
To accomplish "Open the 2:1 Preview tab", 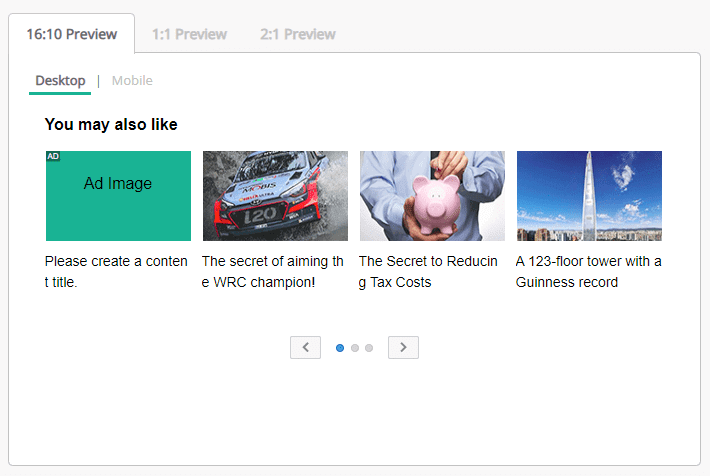I will 297,34.
